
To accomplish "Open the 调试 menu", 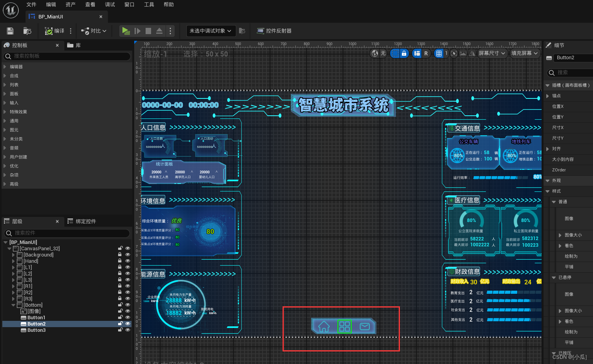I will point(110,5).
